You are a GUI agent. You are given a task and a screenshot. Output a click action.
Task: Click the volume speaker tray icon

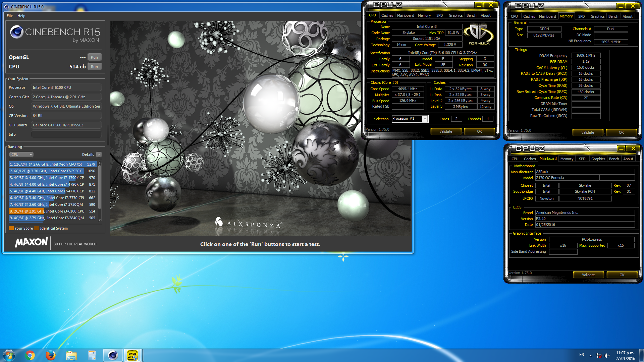607,356
